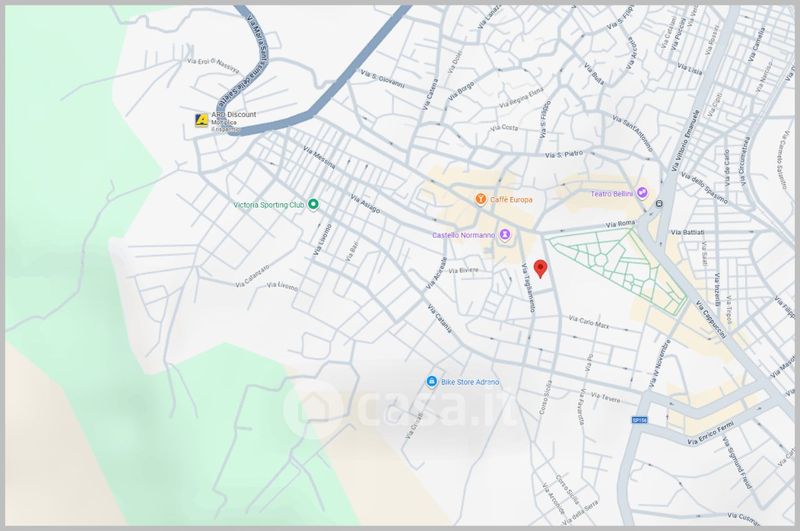Viewport: 800px width, 531px height.
Task: Select the Castello Normanno label
Action: point(463,235)
